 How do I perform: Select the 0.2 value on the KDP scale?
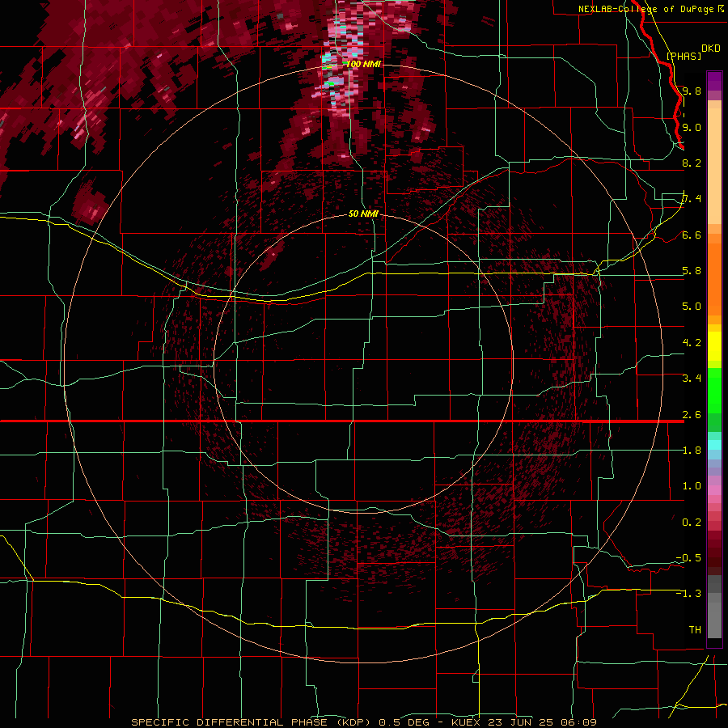coord(692,523)
